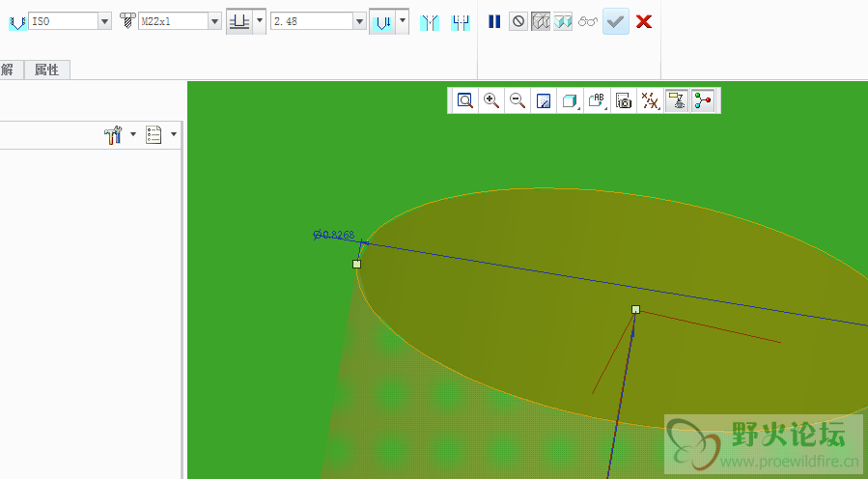Cancel the feature with red X
The image size is (868, 479).
[x=644, y=21]
